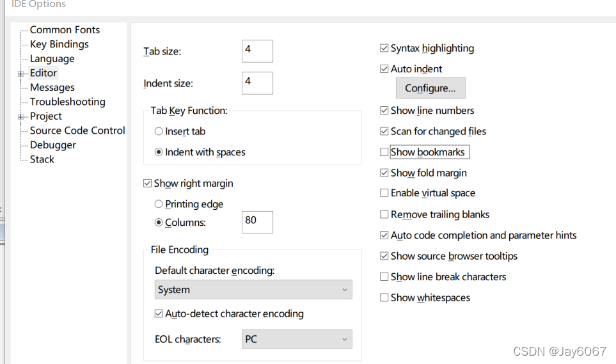Open Key Bindings options
616x364 pixels.
59,44
